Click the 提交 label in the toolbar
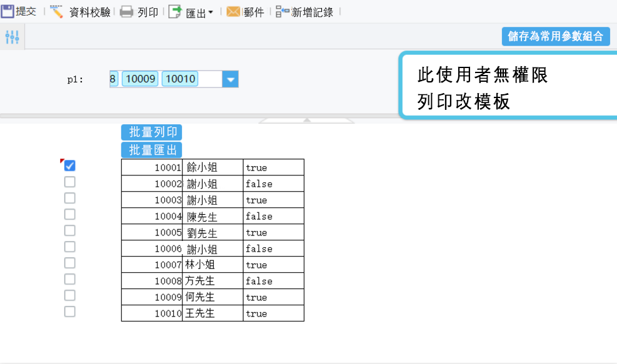 coord(26,12)
